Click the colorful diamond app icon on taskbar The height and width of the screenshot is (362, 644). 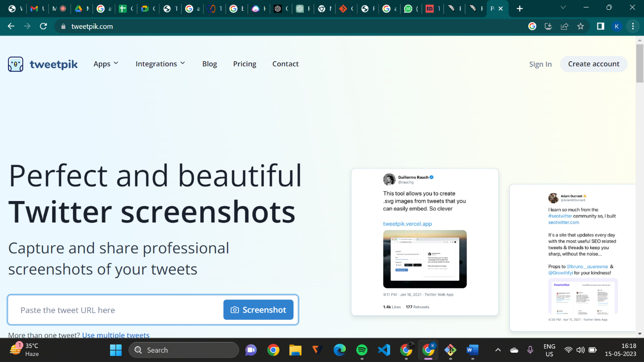point(450,350)
